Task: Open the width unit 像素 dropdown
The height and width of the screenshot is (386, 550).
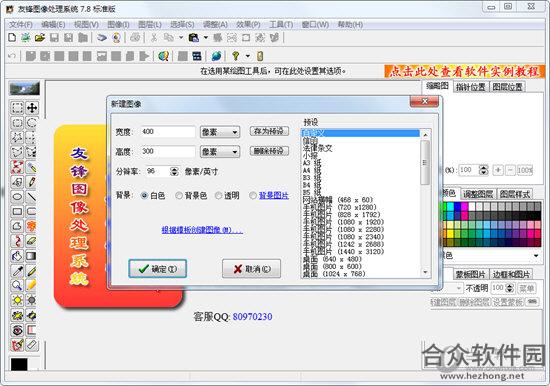Action: [220, 132]
